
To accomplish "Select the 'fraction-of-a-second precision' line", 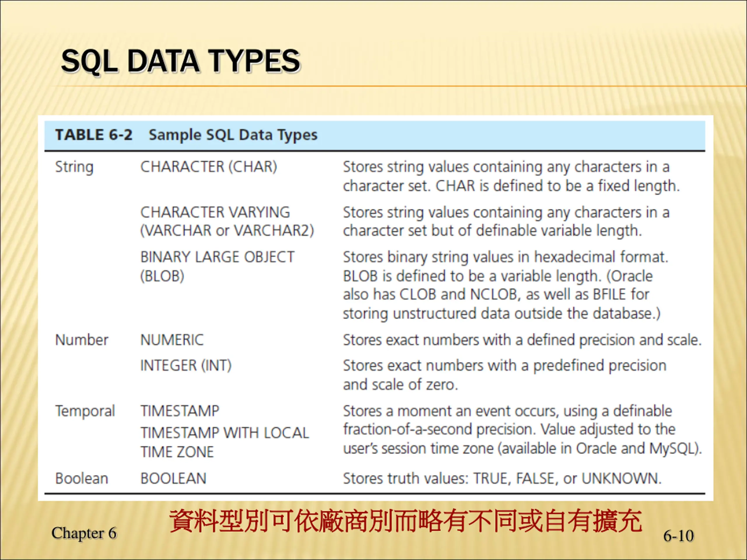I will pos(509,430).
